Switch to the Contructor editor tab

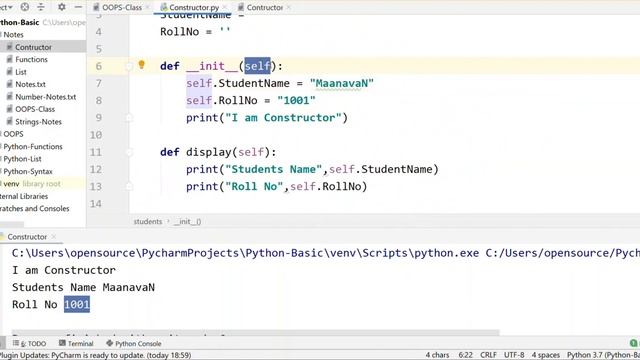[x=264, y=7]
